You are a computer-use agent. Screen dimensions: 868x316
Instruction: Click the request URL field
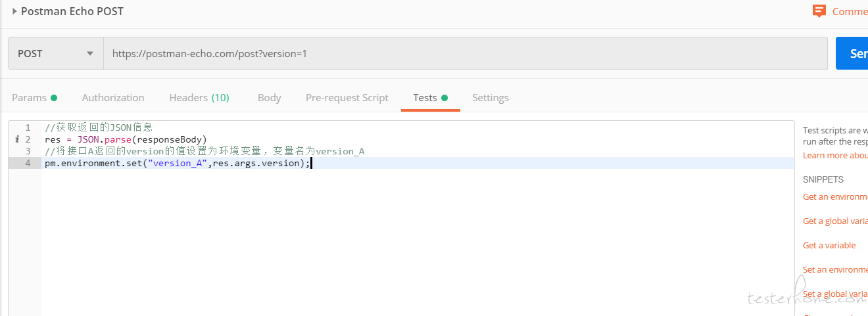point(465,53)
